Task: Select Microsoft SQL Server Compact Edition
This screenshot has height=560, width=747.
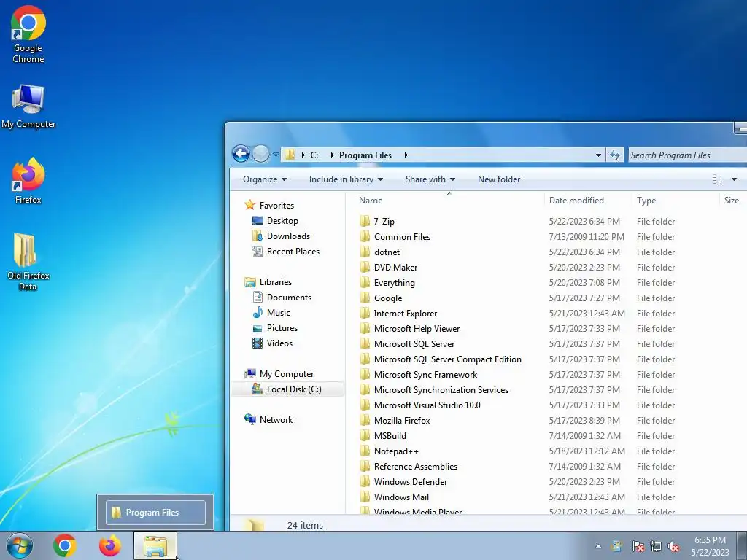Action: (x=448, y=359)
